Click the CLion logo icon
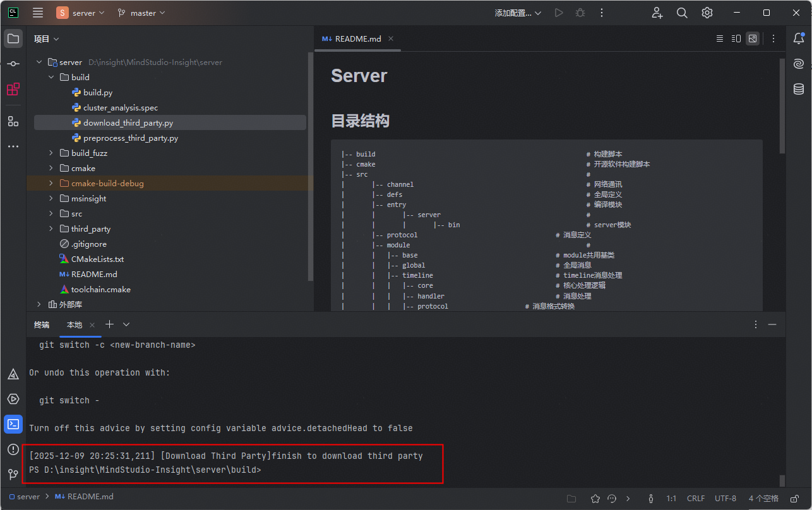 coord(13,12)
